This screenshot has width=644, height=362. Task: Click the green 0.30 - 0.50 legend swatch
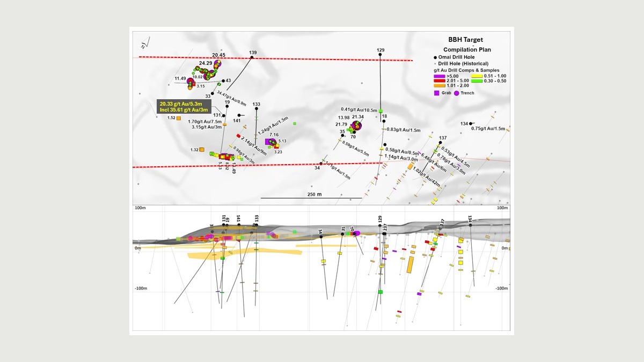pyautogui.click(x=476, y=80)
